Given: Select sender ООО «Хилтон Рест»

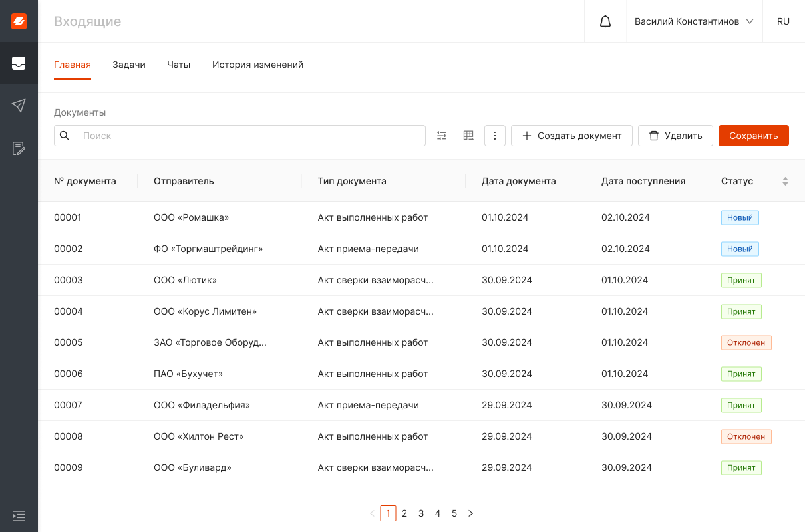Looking at the screenshot, I should 199,436.
